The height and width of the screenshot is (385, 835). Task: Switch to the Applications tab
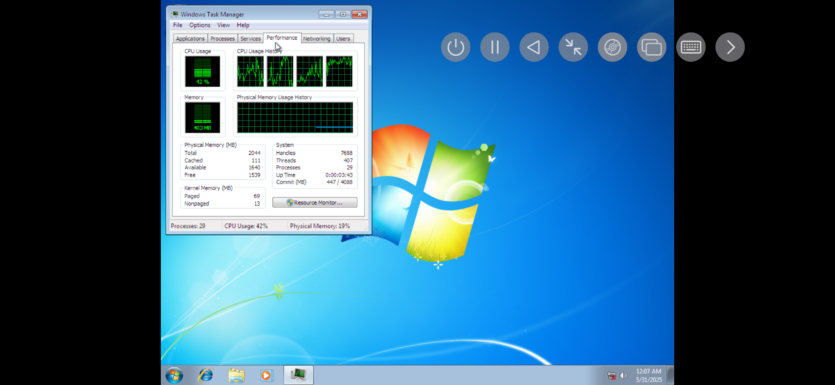tap(190, 38)
